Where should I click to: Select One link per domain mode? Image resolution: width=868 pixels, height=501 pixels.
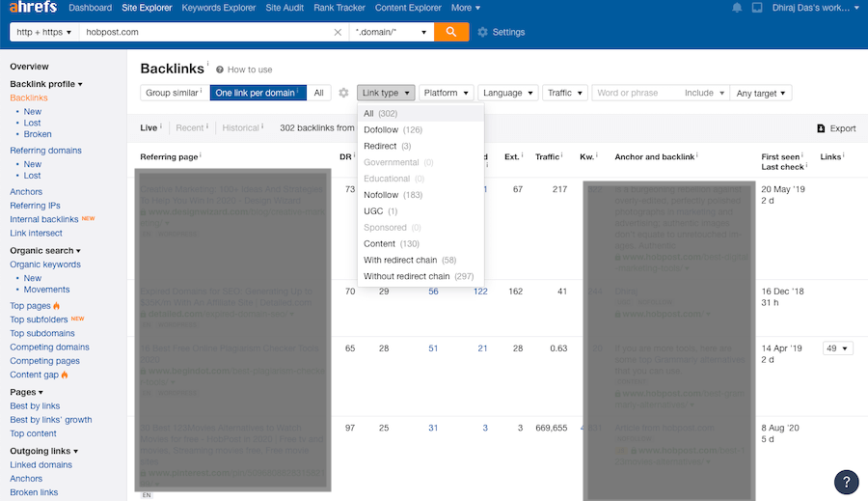tap(258, 93)
